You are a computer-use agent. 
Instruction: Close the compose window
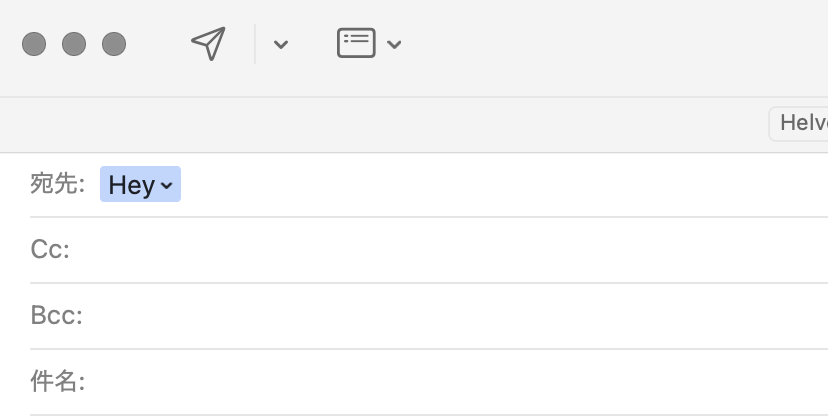pos(34,44)
